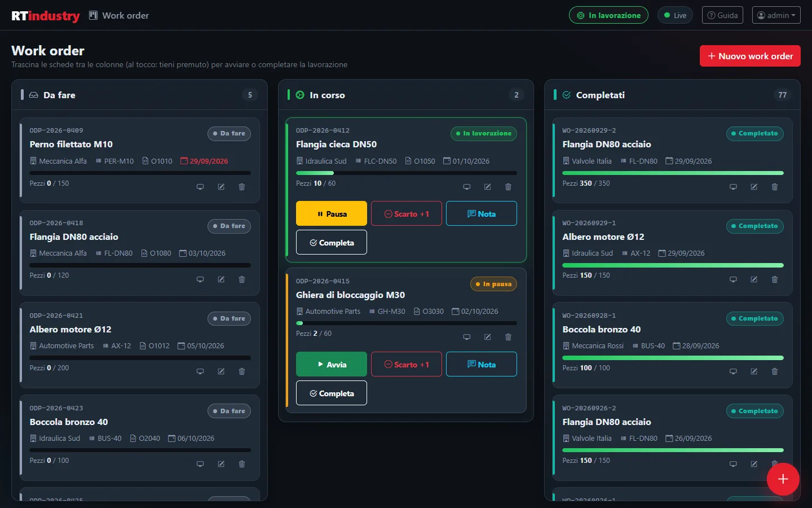Screen dimensions: 812x508
Task: Click the overdue date 29/09/2026 on Perno filettato
Action: coord(204,161)
